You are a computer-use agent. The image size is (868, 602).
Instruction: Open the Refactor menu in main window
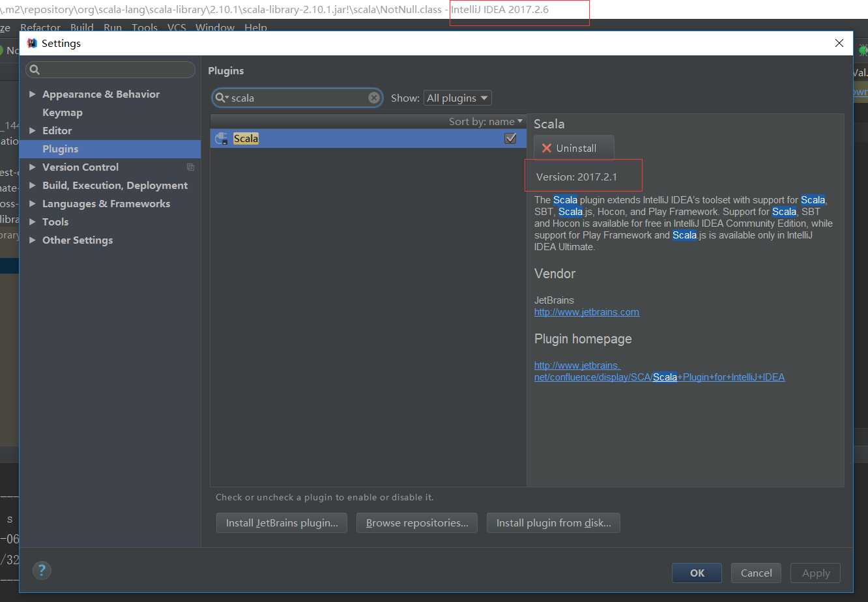pyautogui.click(x=40, y=27)
